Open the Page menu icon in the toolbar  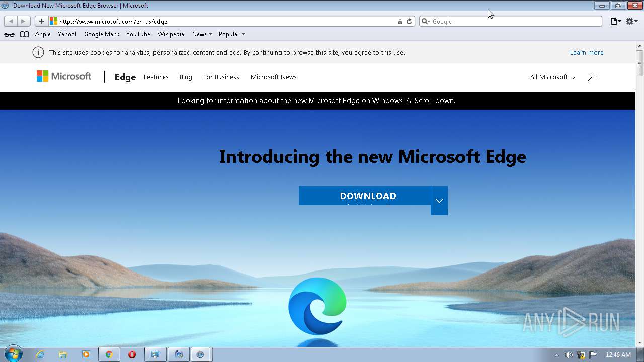(615, 21)
